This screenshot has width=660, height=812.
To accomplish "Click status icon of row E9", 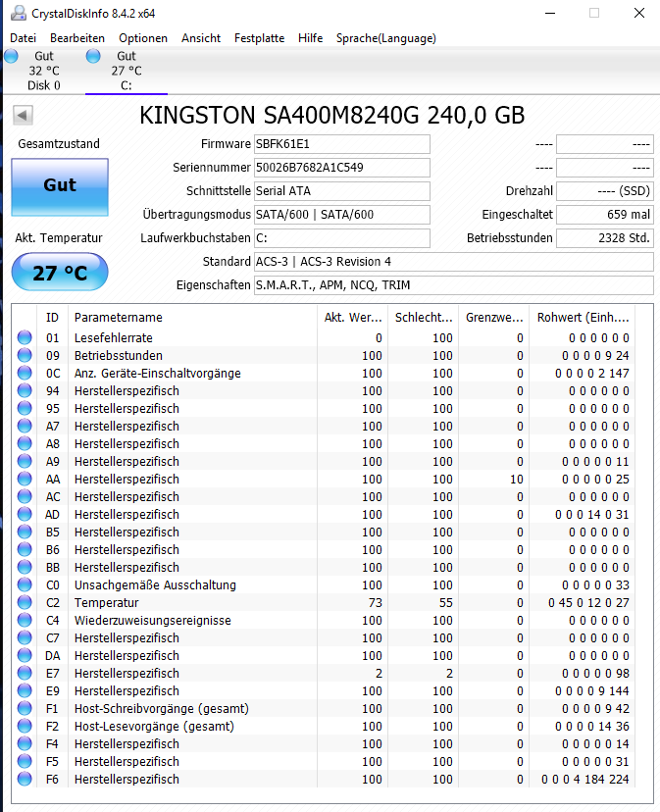I will [25, 690].
